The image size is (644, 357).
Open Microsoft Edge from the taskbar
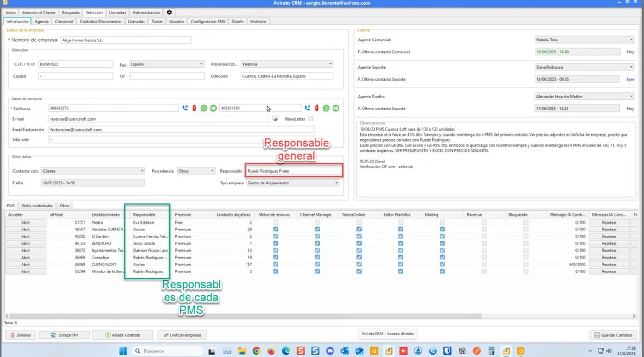(285, 351)
